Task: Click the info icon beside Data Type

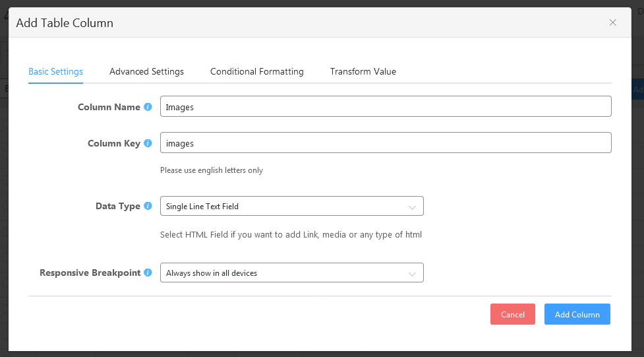Action: (x=148, y=206)
